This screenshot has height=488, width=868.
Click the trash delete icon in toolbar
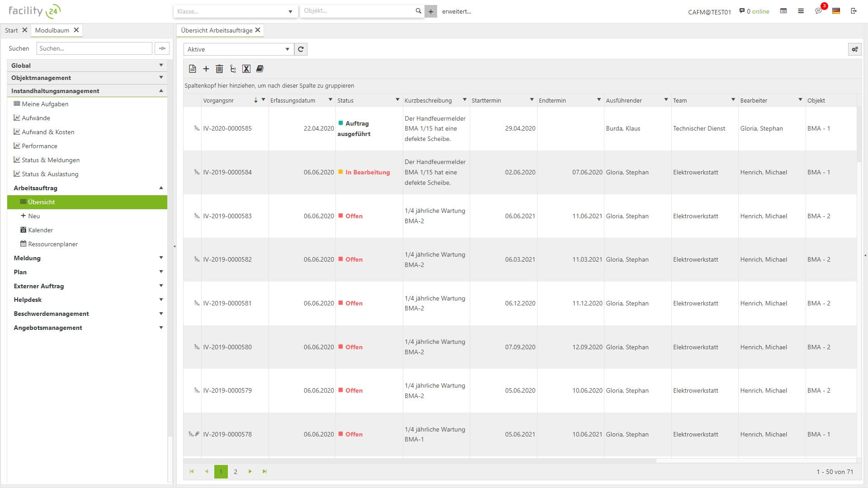(x=219, y=69)
